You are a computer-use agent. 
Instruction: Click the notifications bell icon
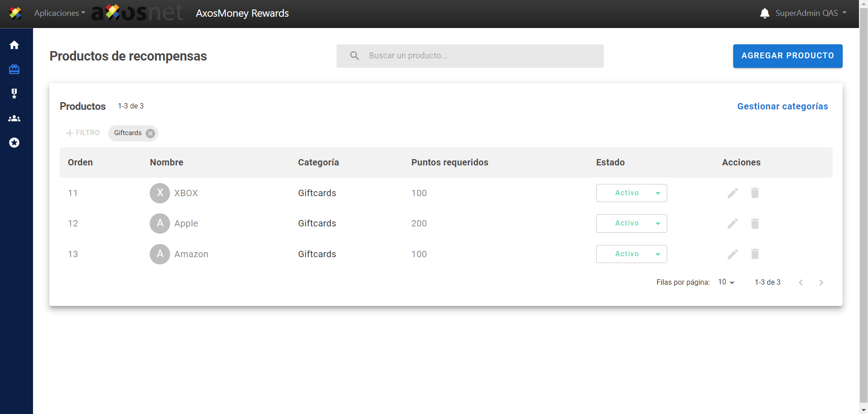pyautogui.click(x=764, y=13)
